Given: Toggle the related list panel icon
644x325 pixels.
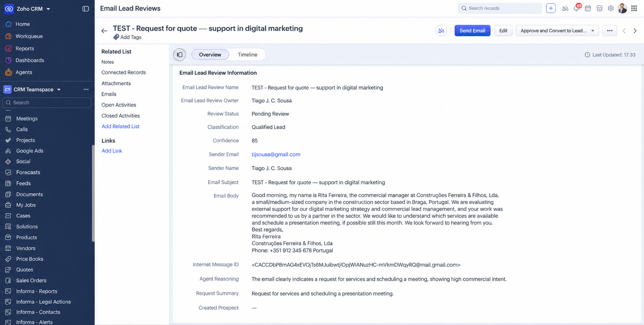Looking at the screenshot, I should 179,55.
